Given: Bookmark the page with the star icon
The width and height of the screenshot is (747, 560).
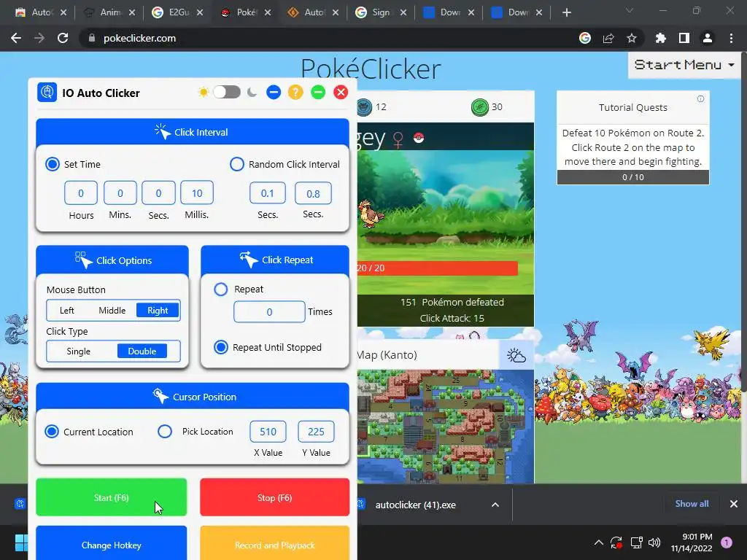Looking at the screenshot, I should pos(632,38).
